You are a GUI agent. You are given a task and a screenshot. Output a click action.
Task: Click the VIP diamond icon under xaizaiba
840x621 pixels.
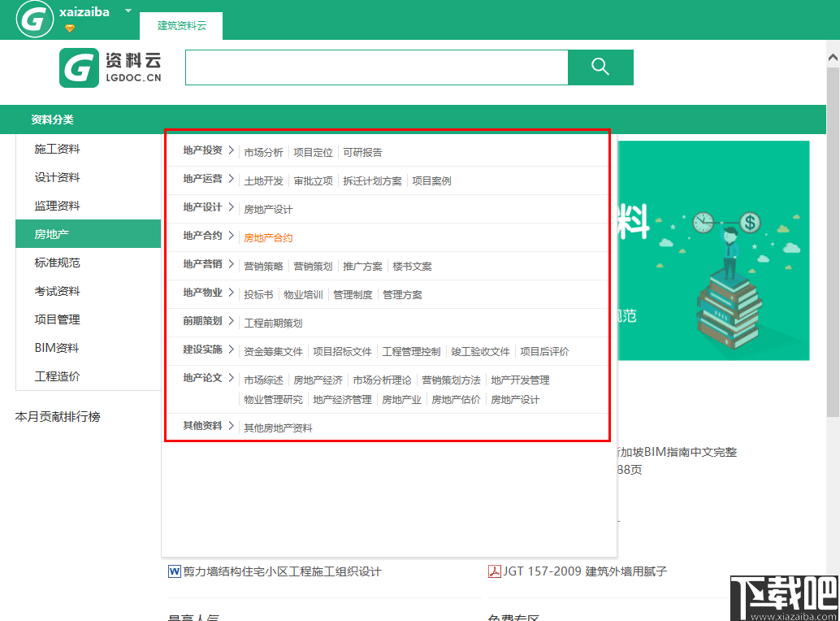[70, 27]
